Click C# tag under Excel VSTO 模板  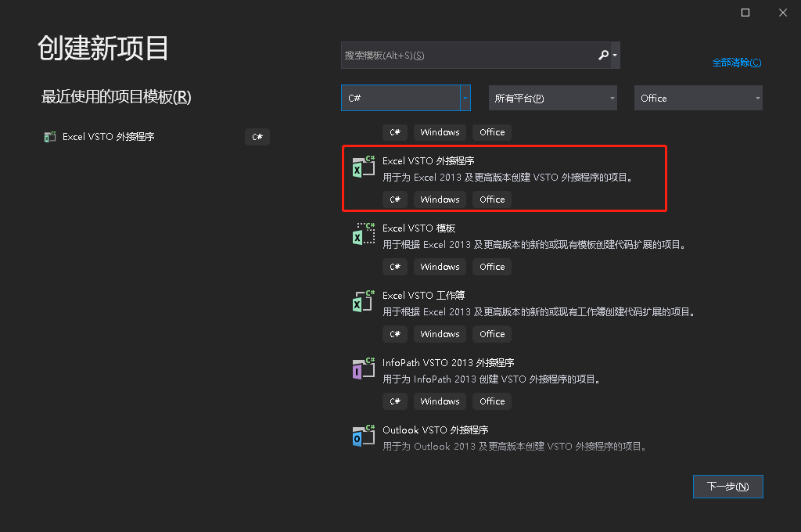click(395, 267)
